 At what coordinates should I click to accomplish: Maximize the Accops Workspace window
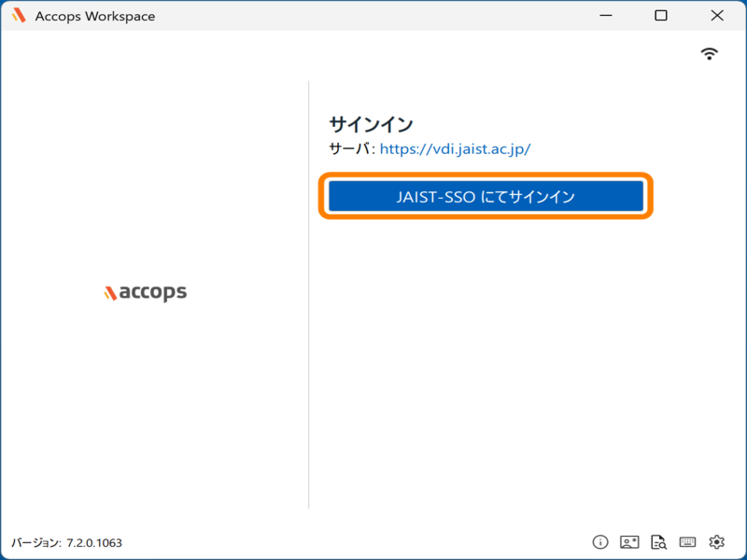pos(661,16)
